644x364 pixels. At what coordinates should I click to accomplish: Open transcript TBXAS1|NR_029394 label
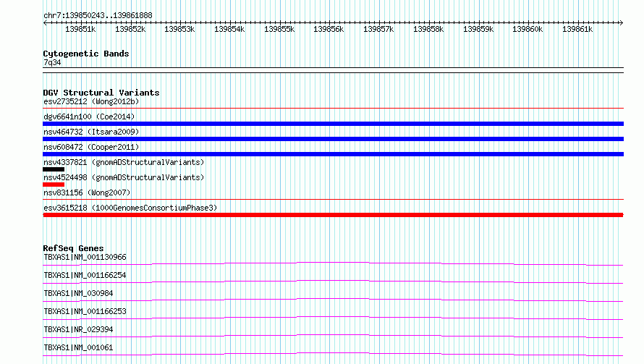click(x=78, y=329)
